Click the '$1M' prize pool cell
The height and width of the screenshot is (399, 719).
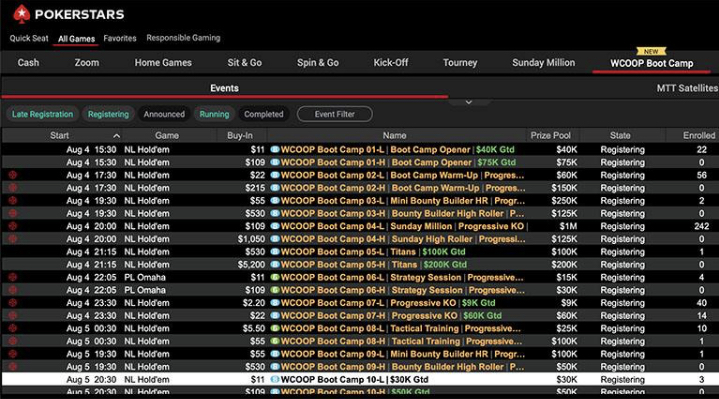click(569, 226)
